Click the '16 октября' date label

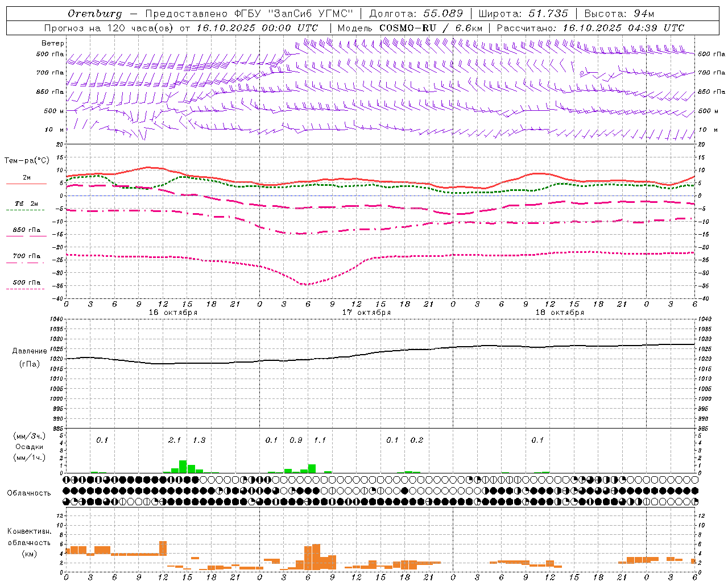[x=173, y=313]
